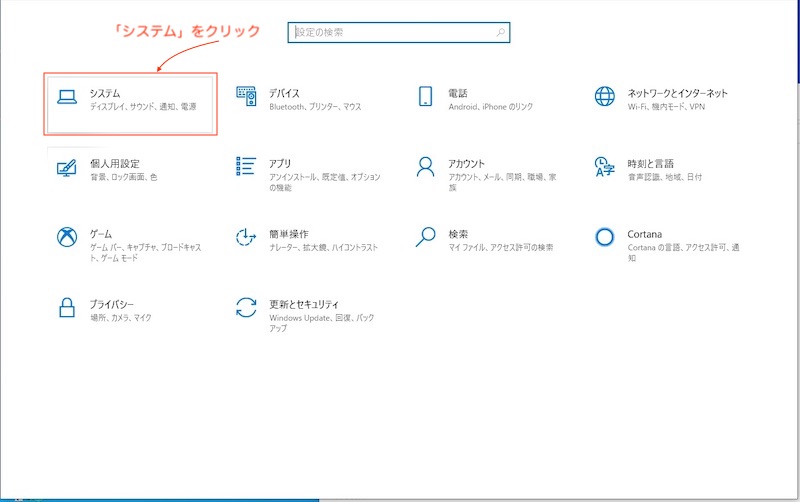Focus the settings search field (設定の検索)

click(x=398, y=33)
